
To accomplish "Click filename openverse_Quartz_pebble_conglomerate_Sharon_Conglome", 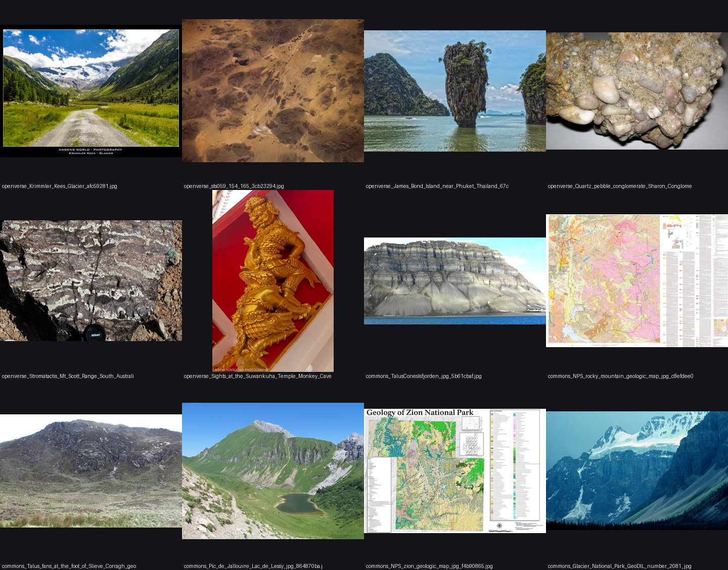I will coord(620,186).
